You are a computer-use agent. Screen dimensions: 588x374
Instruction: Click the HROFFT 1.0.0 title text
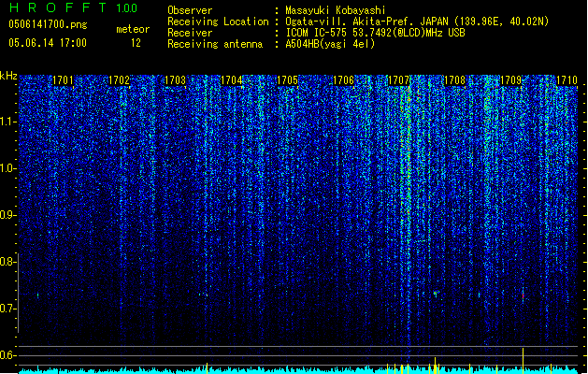[x=73, y=7]
